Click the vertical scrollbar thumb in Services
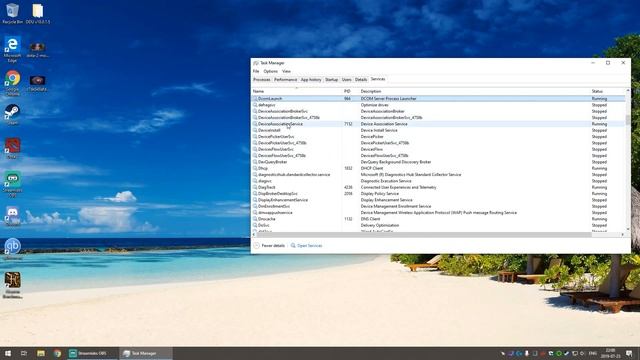 tap(628, 120)
